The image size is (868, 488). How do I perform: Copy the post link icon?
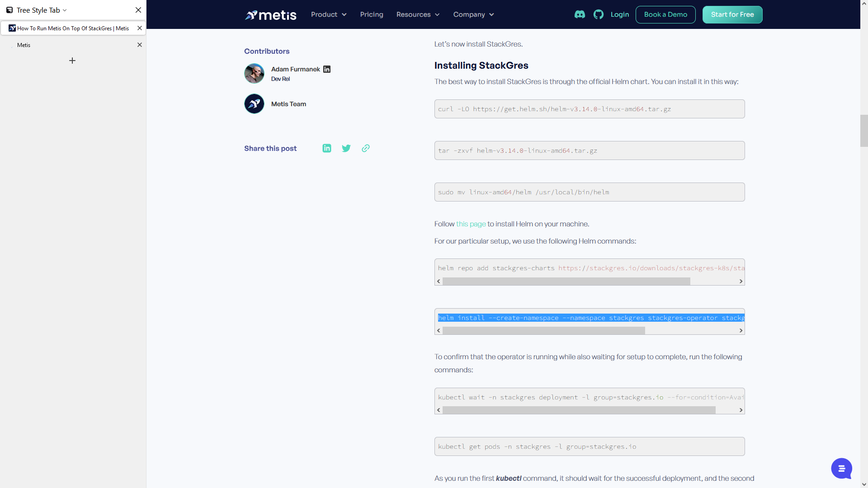(x=366, y=148)
